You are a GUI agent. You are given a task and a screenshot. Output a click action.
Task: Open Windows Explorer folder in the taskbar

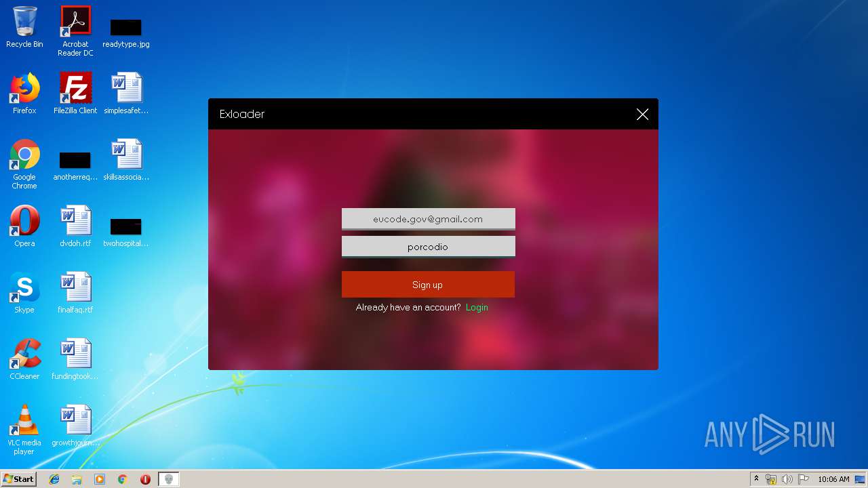(77, 479)
